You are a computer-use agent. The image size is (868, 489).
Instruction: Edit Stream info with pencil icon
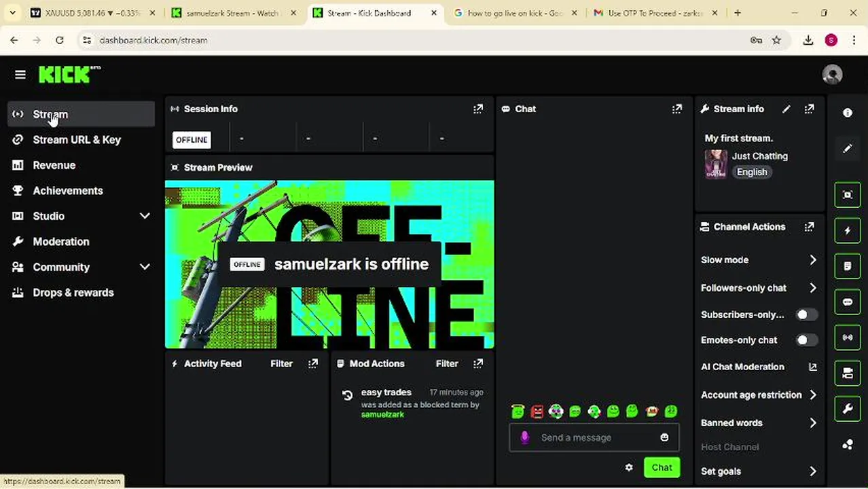click(786, 109)
